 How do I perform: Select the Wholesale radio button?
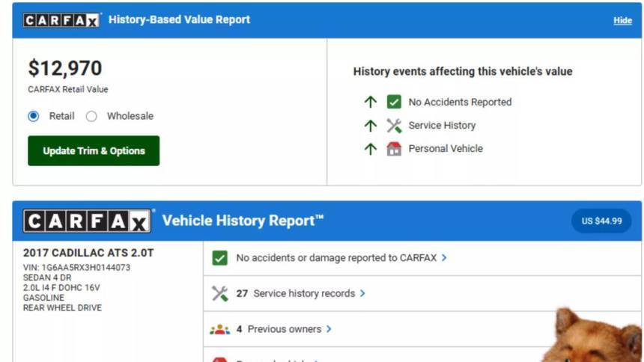click(91, 116)
